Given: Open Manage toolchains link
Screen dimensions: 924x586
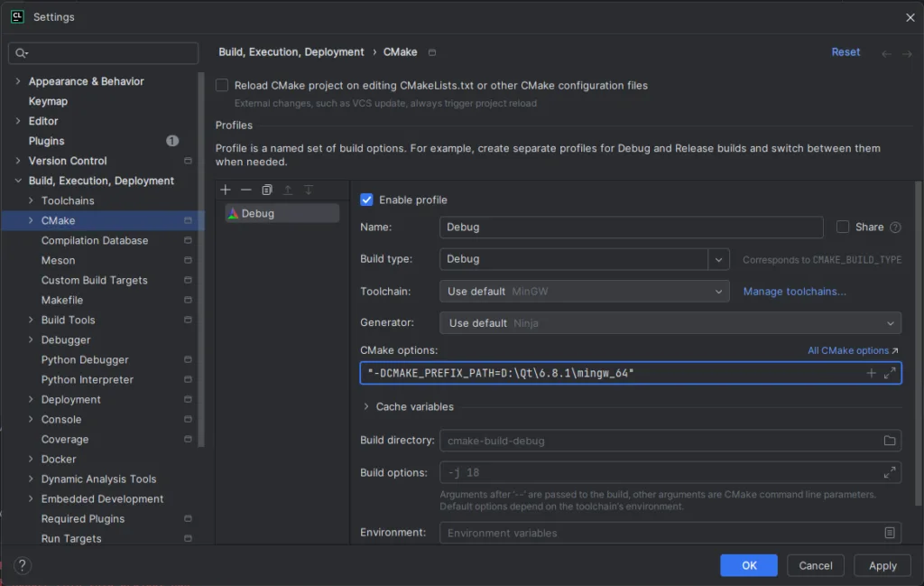Looking at the screenshot, I should (x=794, y=292).
